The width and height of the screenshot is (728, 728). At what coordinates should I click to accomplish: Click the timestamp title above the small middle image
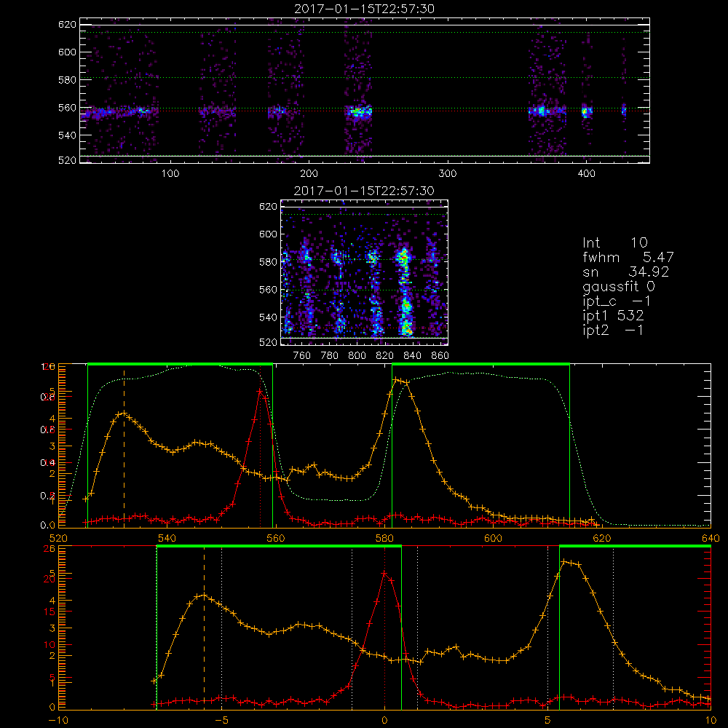click(x=364, y=190)
